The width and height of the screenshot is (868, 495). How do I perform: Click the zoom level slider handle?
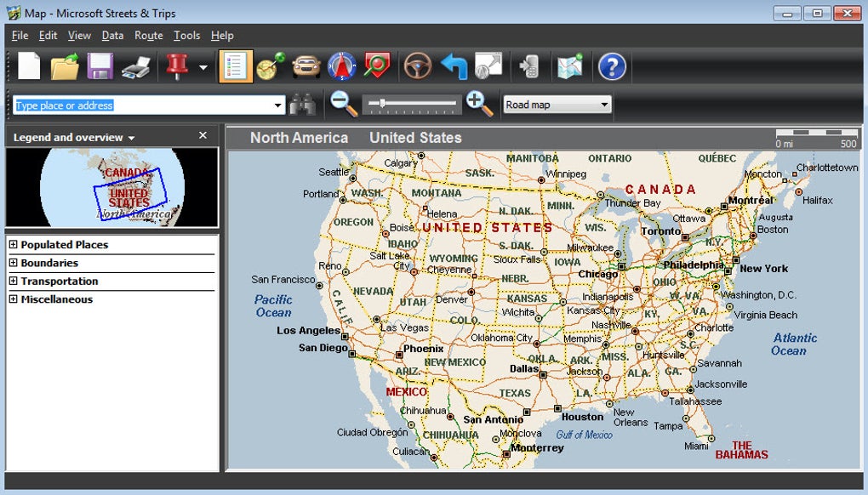[383, 104]
